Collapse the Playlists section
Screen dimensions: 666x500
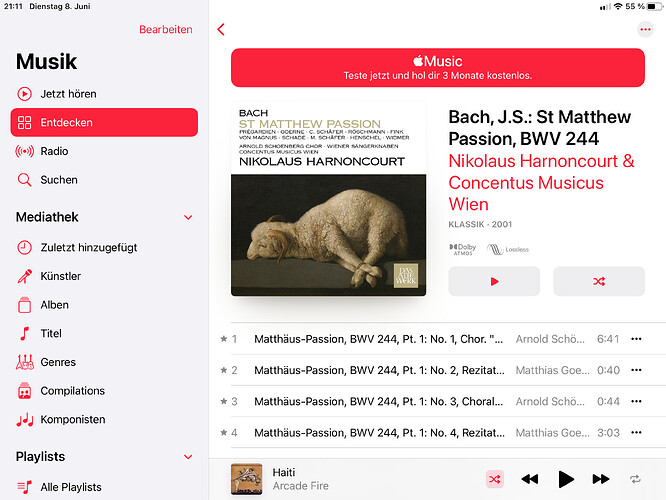point(187,457)
